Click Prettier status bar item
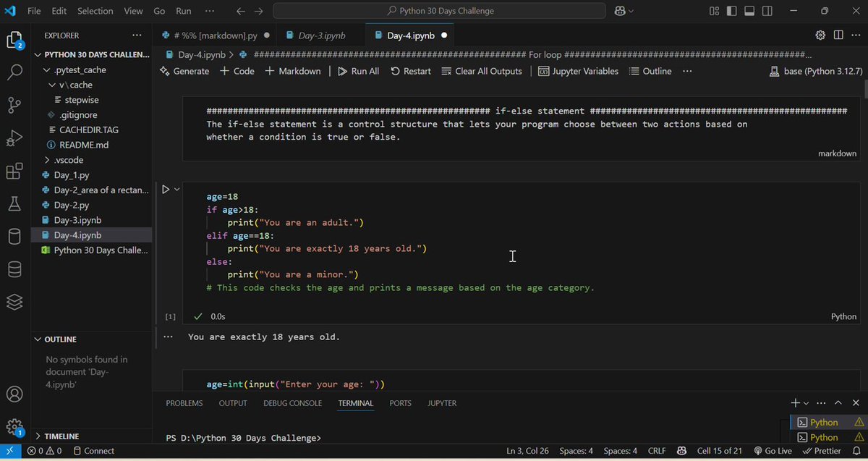Screen dimensions: 868x461 coord(821,451)
